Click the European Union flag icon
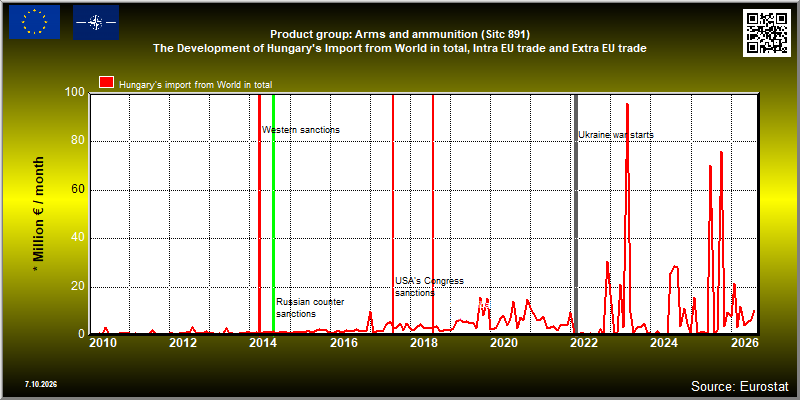 click(34, 22)
